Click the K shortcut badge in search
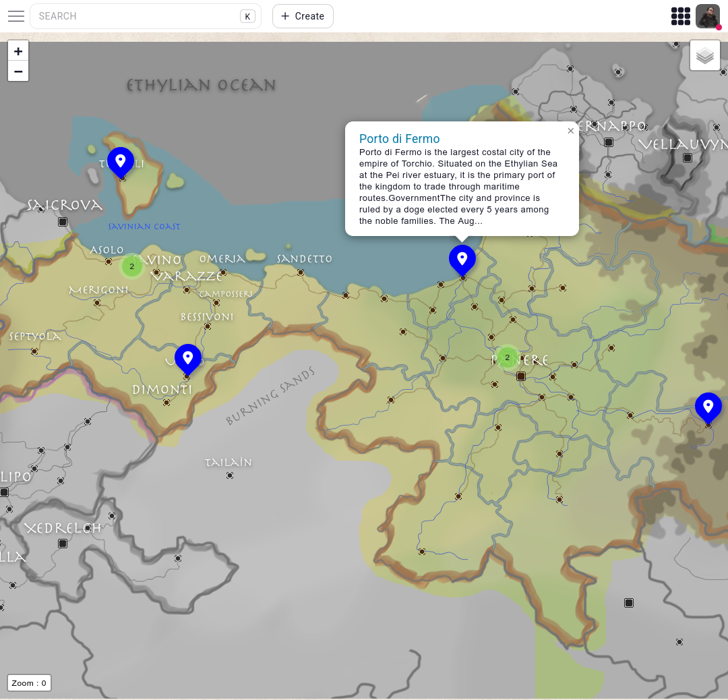This screenshot has height=700, width=728. coord(249,16)
